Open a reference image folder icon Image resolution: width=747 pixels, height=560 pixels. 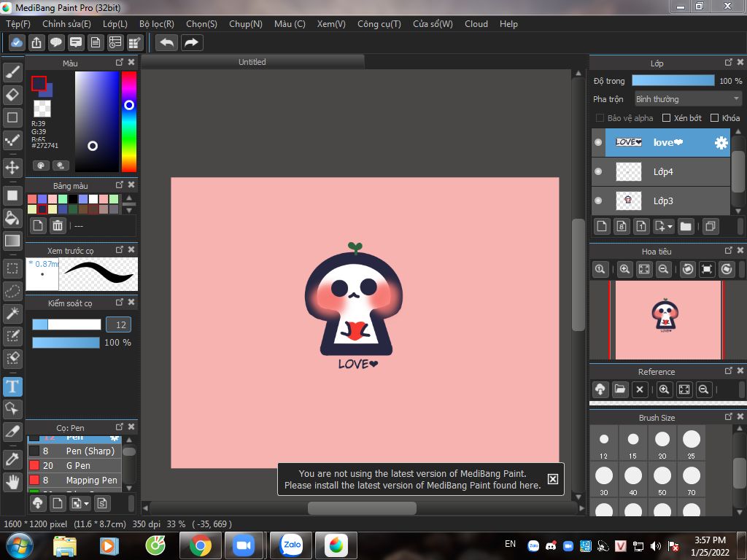620,389
